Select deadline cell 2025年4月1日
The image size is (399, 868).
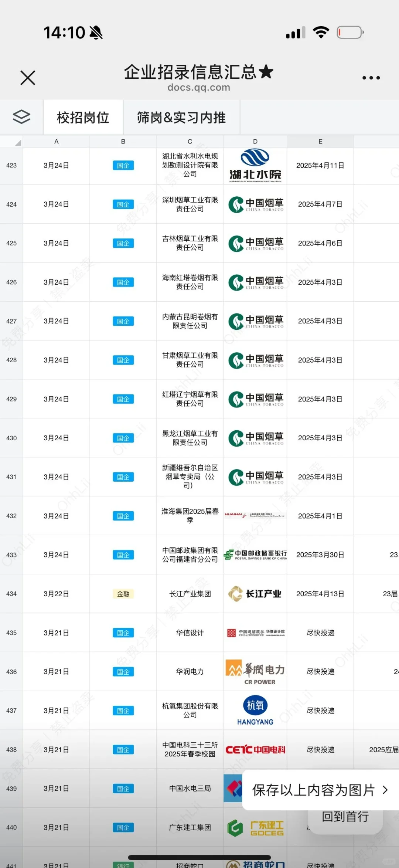[320, 516]
